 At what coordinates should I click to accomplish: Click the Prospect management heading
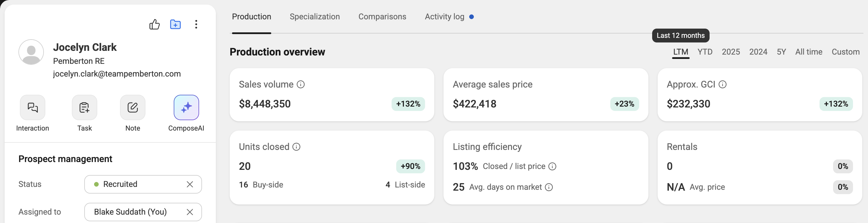(66, 159)
